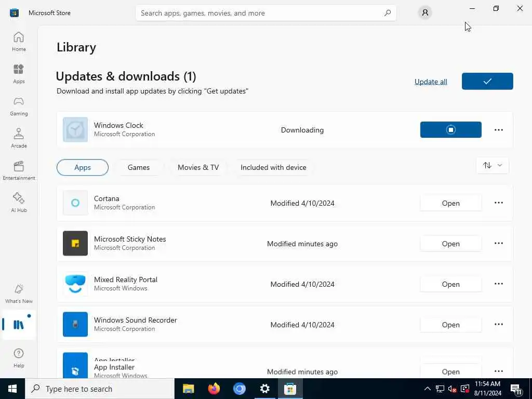Switch to Included with device tab
532x399 pixels.
click(x=273, y=167)
